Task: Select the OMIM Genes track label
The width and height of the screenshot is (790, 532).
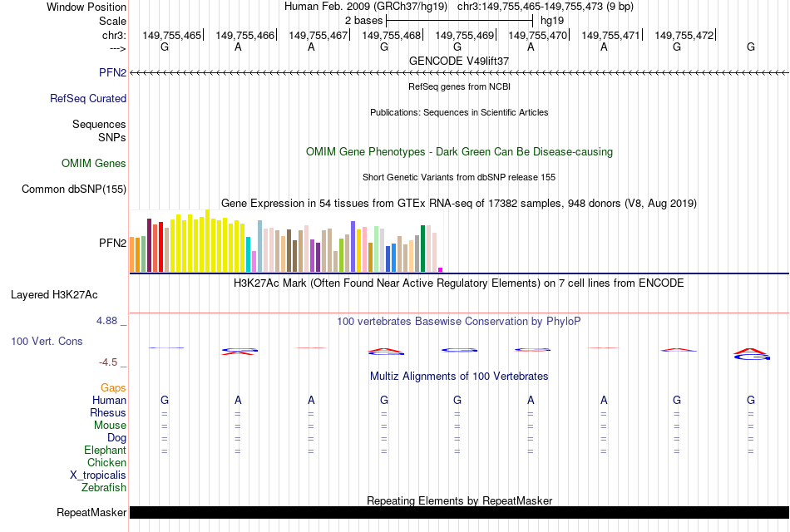Action: click(x=94, y=163)
